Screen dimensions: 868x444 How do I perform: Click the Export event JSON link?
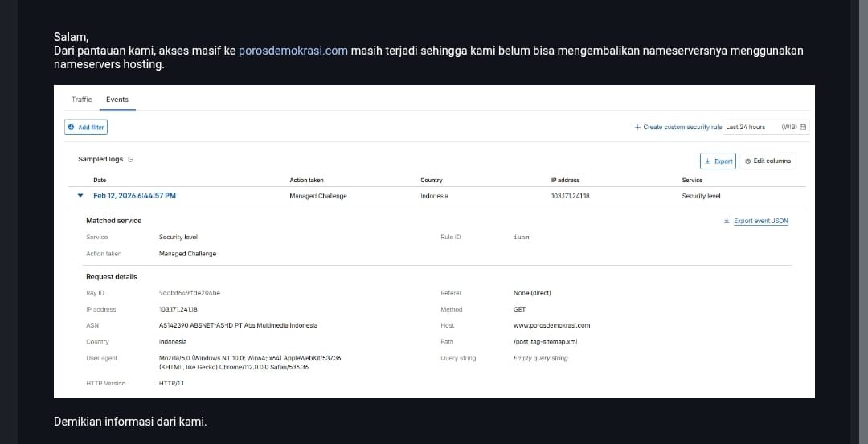click(760, 221)
